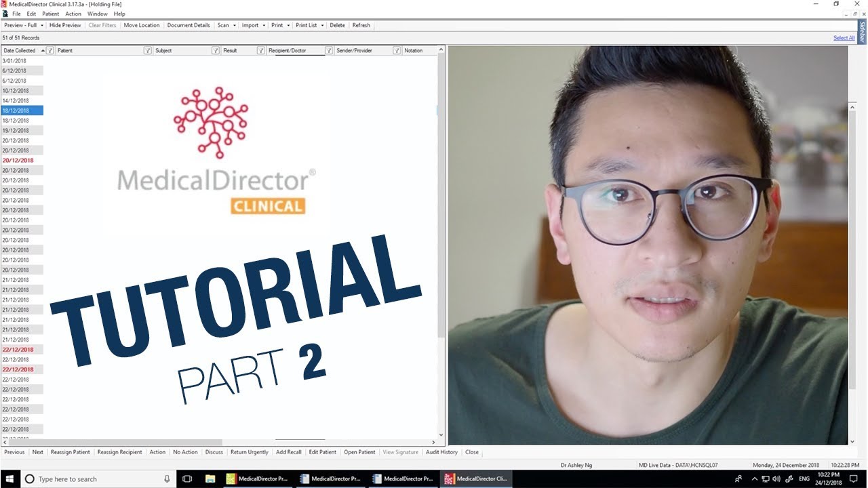Sort by the Recipient/Doctor column header

pyautogui.click(x=287, y=51)
